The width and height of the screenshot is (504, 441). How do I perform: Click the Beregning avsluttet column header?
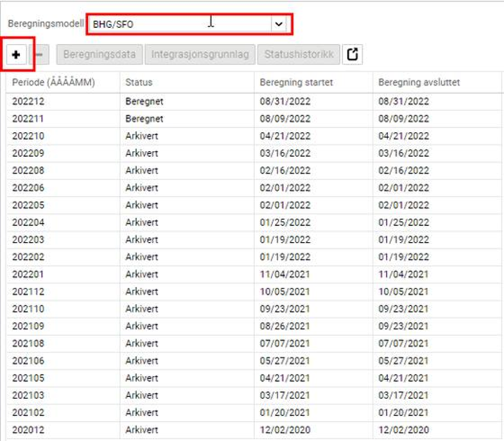[419, 82]
